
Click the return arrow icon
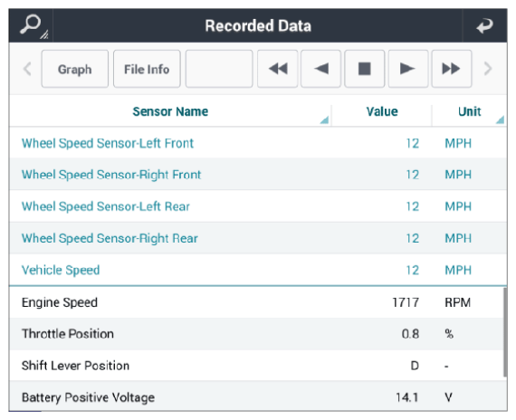(484, 25)
